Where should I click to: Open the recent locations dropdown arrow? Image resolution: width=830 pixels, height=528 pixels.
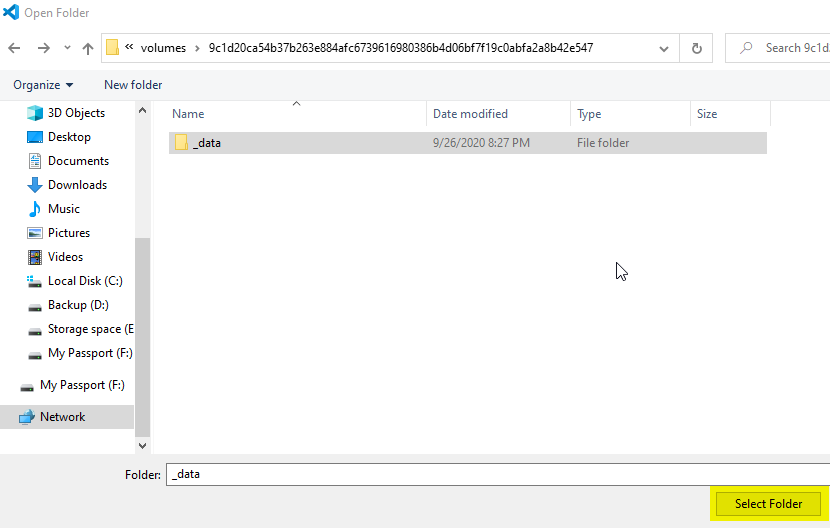(x=67, y=48)
